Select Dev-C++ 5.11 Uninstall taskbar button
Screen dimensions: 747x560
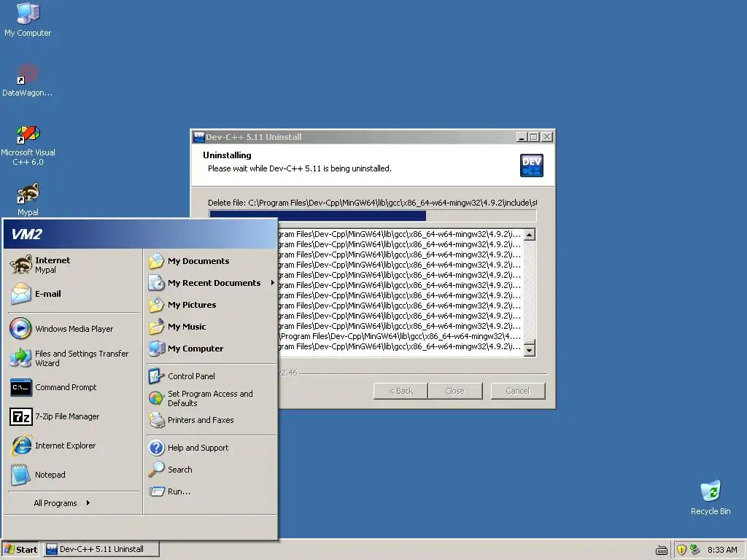tap(101, 549)
